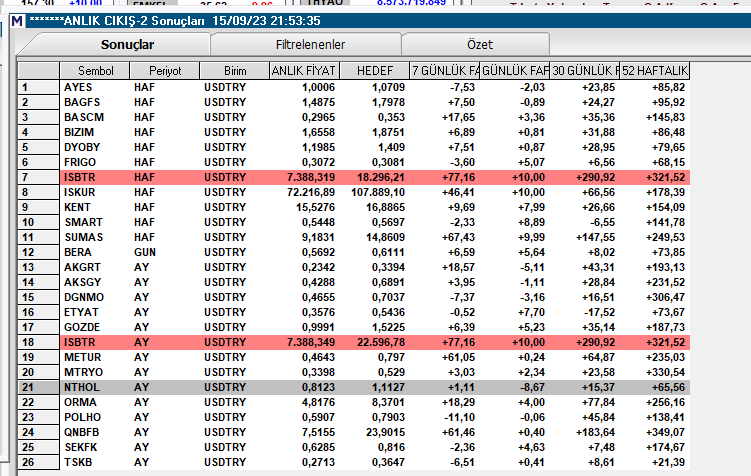This screenshot has height=476, width=751.
Task: Switch to the Sonuçlar tab
Action: tap(127, 45)
